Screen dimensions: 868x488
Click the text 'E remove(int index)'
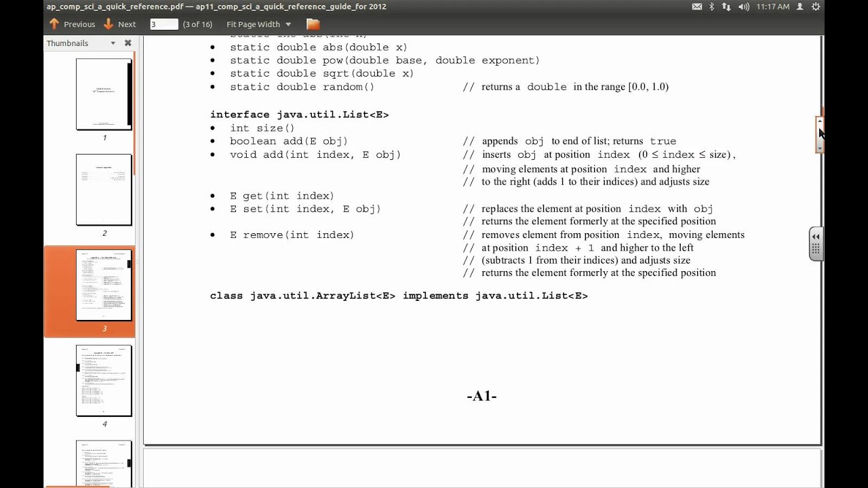tap(292, 235)
